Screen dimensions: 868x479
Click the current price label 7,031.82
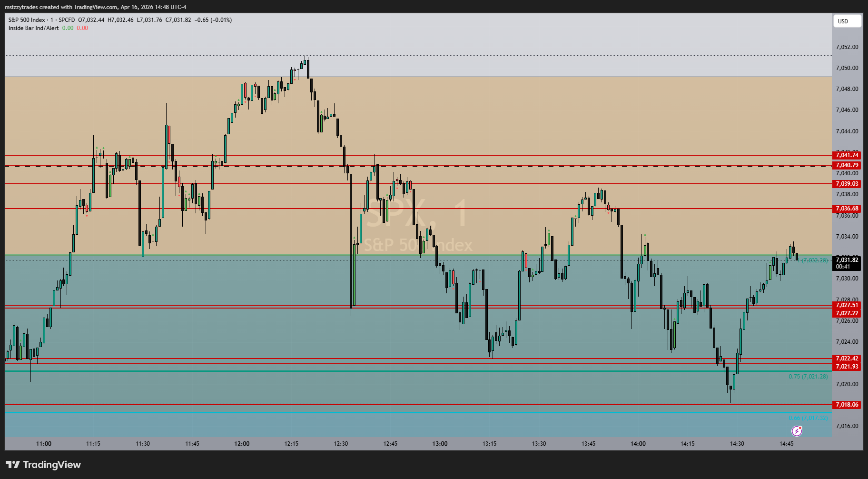coord(847,260)
